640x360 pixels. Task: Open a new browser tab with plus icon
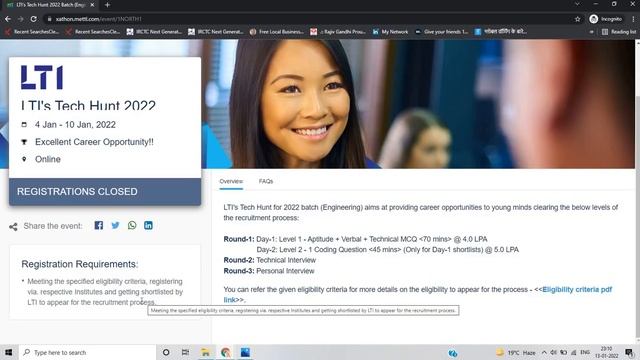[107, 5]
